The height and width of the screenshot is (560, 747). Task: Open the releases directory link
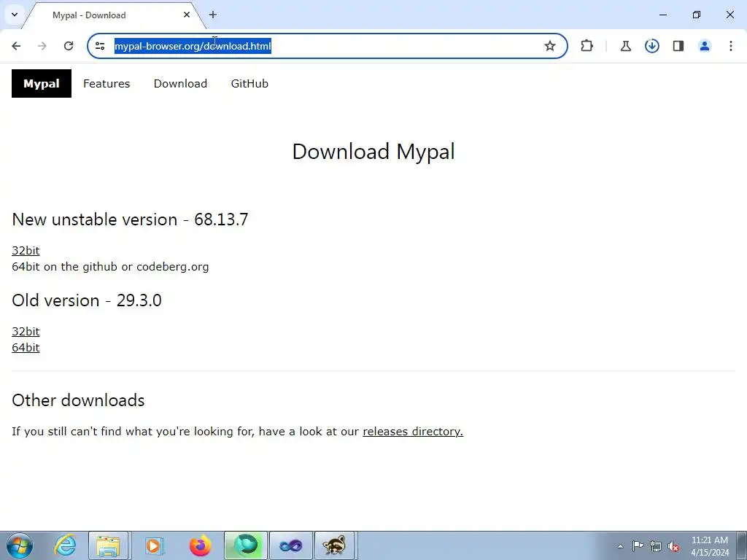coord(413,432)
